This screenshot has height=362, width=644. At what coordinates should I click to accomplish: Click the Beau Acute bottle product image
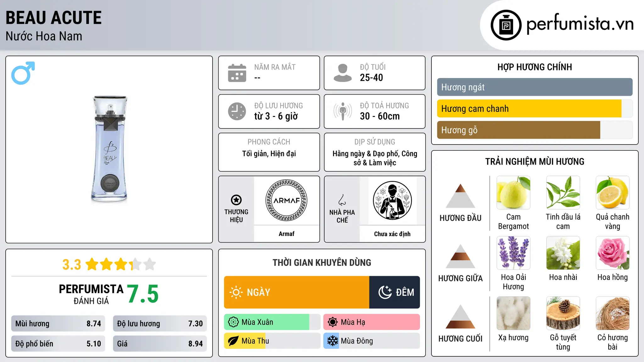(x=109, y=149)
